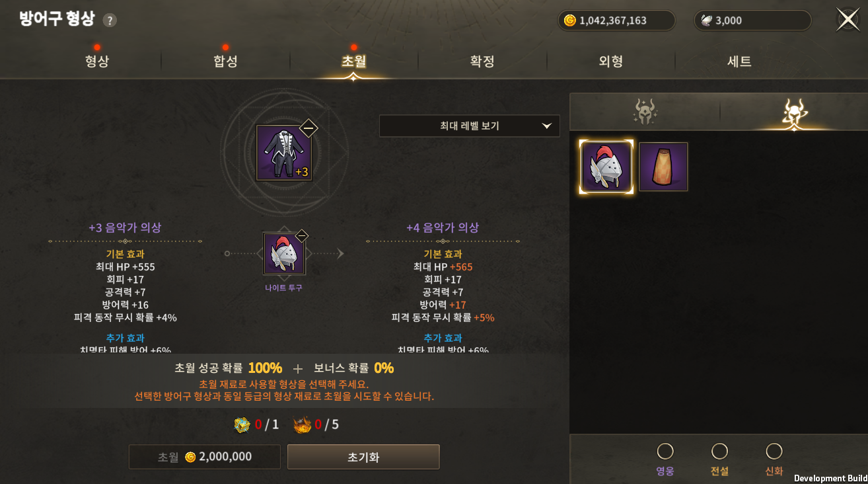Remove the knight helmet material slot
This screenshot has height=484, width=868.
302,235
